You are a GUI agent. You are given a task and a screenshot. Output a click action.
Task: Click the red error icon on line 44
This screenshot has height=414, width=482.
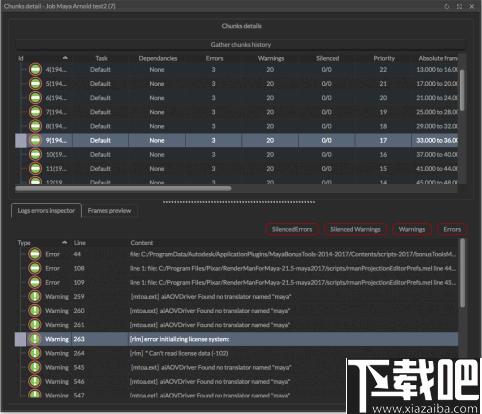[35, 254]
